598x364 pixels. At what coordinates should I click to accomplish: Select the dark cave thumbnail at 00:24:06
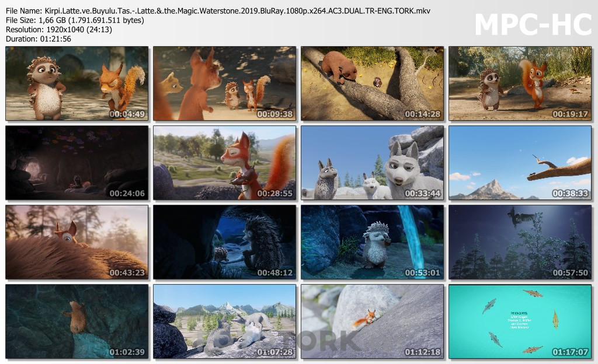point(77,163)
